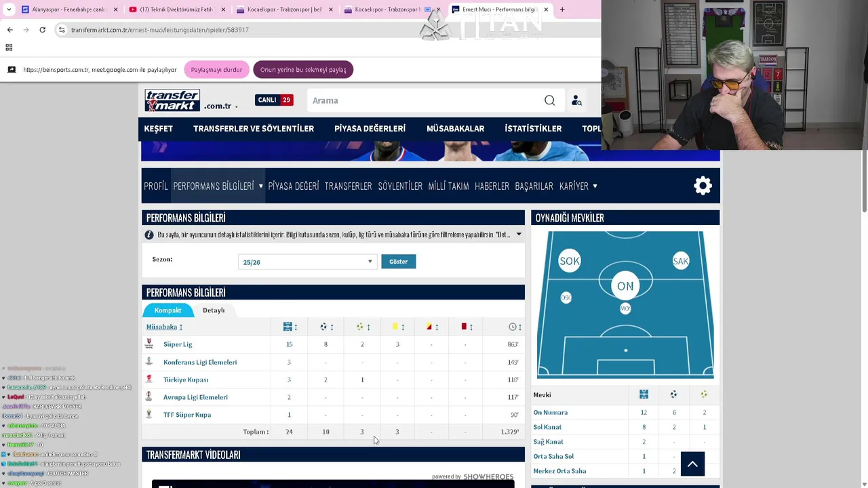868x488 pixels.
Task: Open the tab search chevron at tab strip start
Action: 9,9
